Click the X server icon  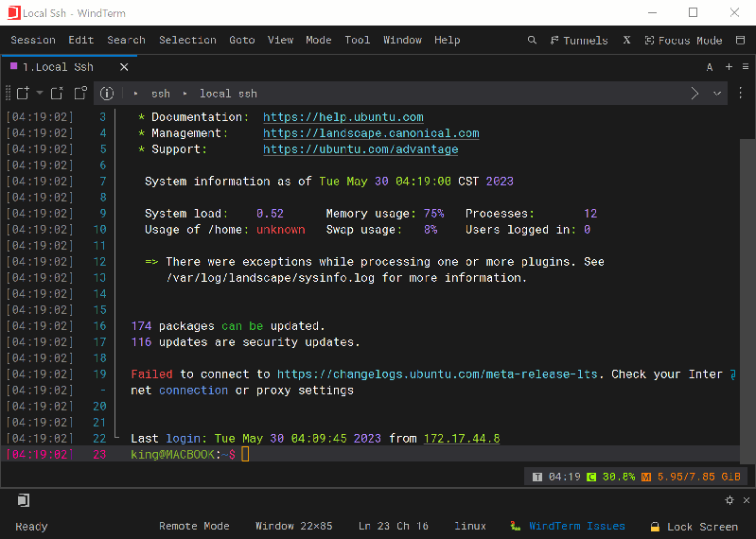(x=626, y=40)
